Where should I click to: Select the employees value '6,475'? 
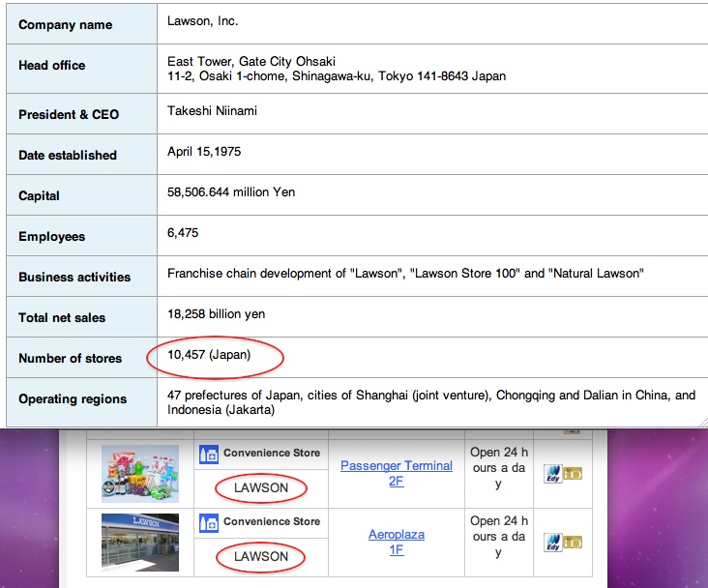(x=183, y=233)
